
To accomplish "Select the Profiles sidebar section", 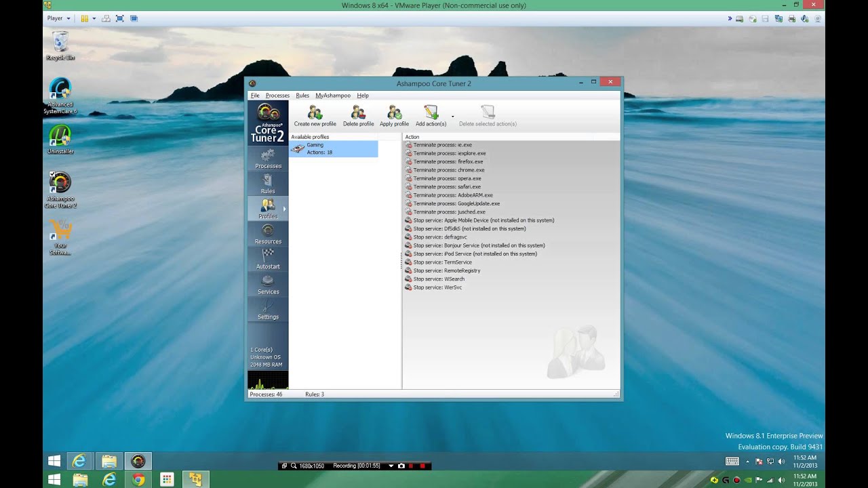I will (x=268, y=209).
